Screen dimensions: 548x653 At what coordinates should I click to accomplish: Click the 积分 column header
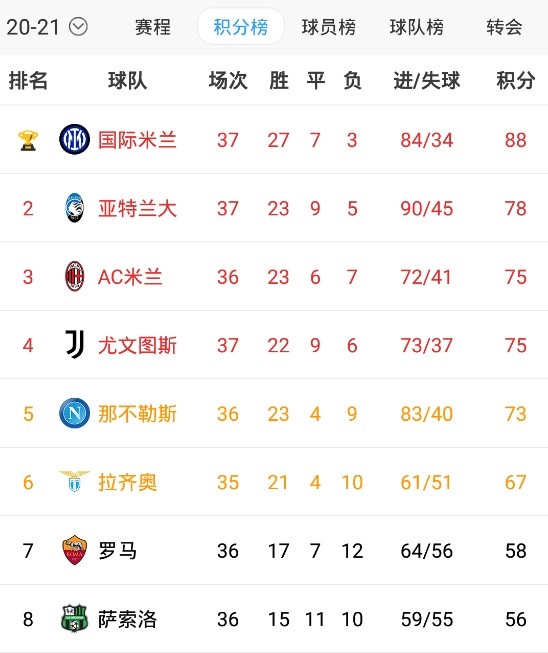click(516, 80)
